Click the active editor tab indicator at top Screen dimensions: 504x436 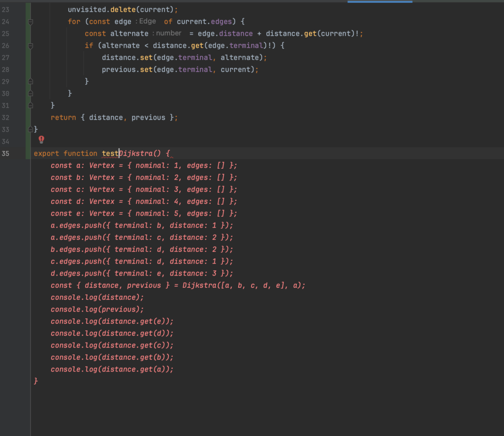(379, 1)
